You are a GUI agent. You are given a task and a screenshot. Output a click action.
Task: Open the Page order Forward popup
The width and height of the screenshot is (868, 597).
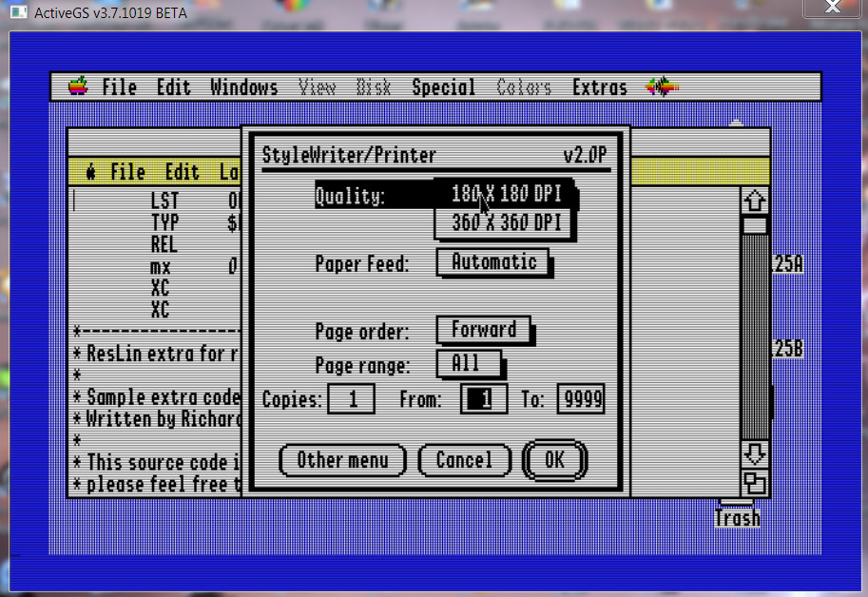[484, 330]
